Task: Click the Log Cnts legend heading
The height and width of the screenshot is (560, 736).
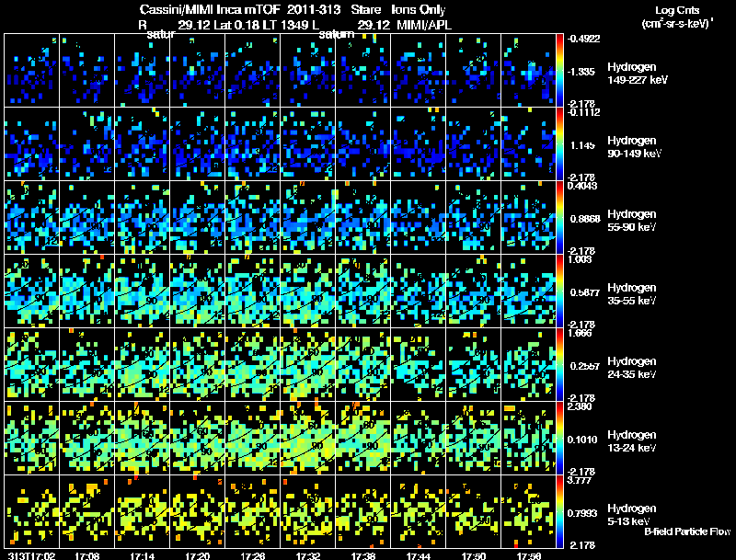Action: click(677, 10)
